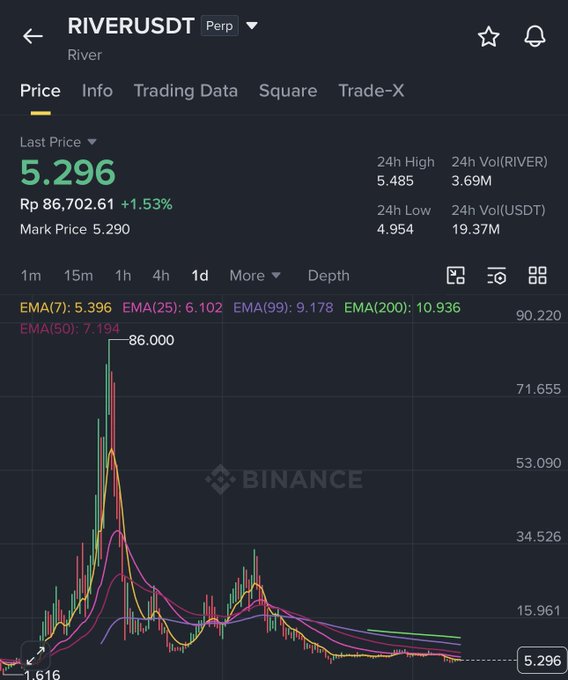568x680 pixels.
Task: Select the 4h timeframe
Action: point(161,275)
